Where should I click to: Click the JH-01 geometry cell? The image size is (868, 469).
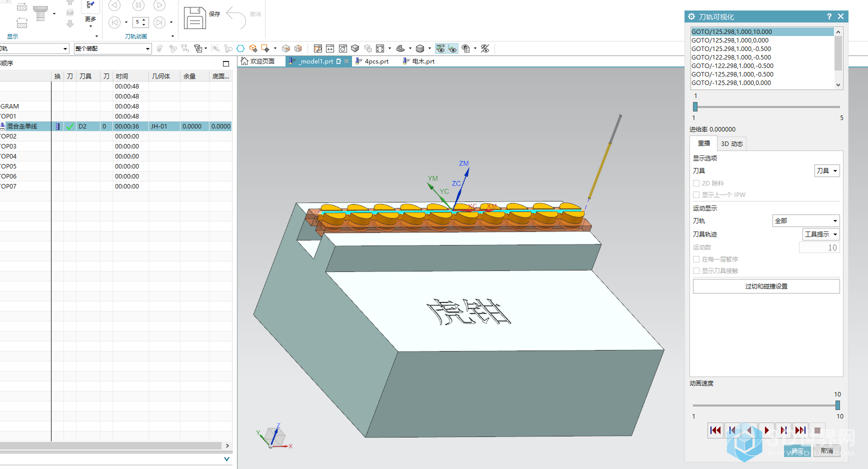pos(164,126)
